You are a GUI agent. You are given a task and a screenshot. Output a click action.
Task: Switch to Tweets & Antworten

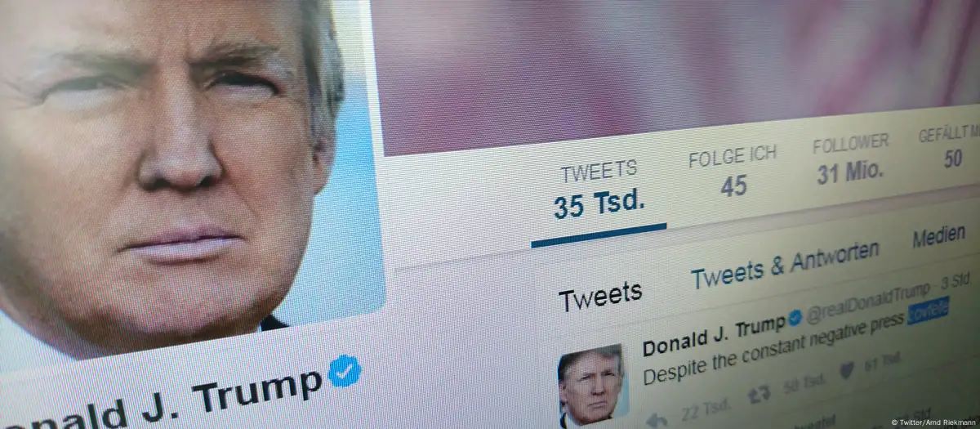(x=785, y=264)
